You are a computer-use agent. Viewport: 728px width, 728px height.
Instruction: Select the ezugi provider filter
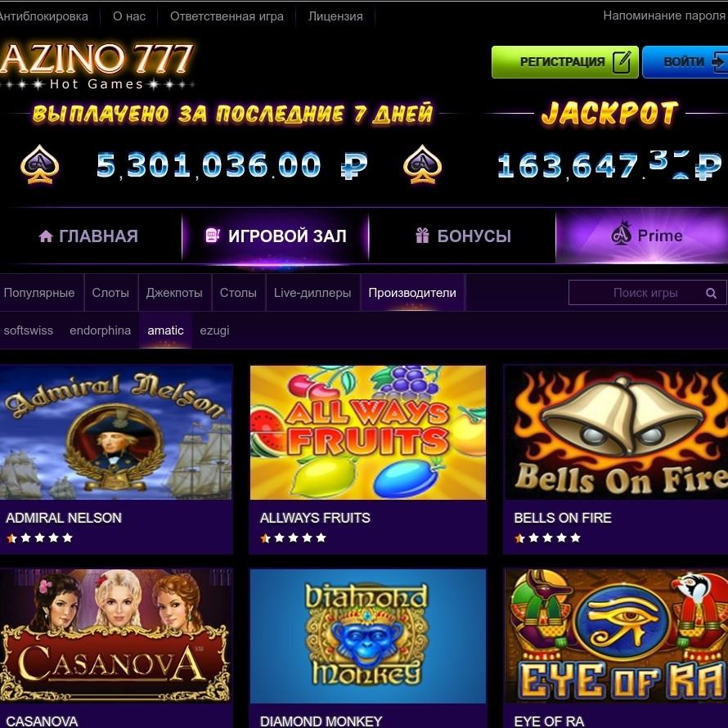pos(214,330)
